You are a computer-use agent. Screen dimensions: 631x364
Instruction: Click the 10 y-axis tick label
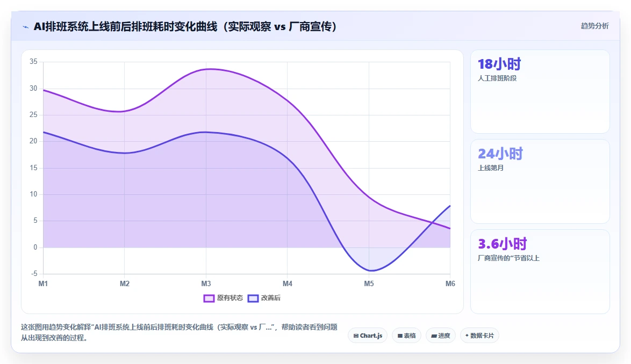(x=33, y=194)
